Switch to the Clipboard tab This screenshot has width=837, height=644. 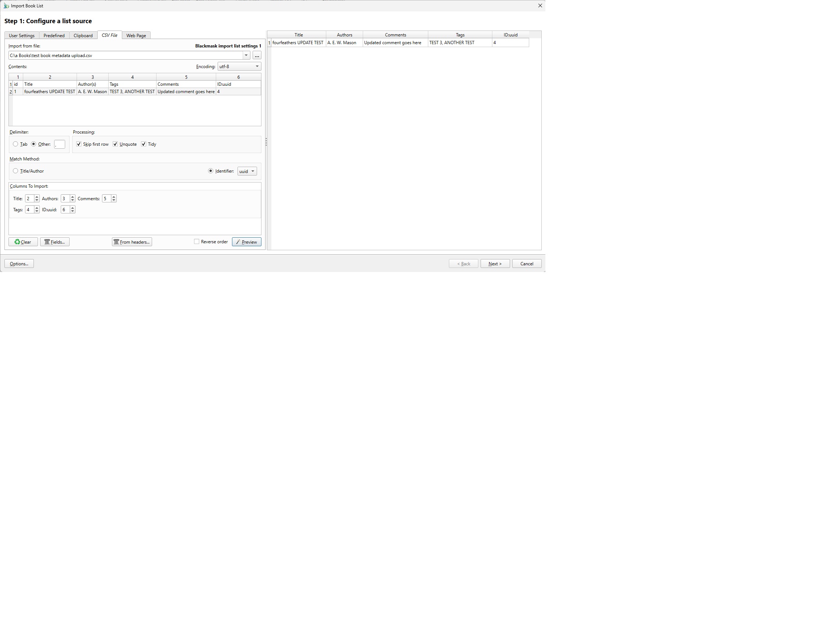point(83,35)
